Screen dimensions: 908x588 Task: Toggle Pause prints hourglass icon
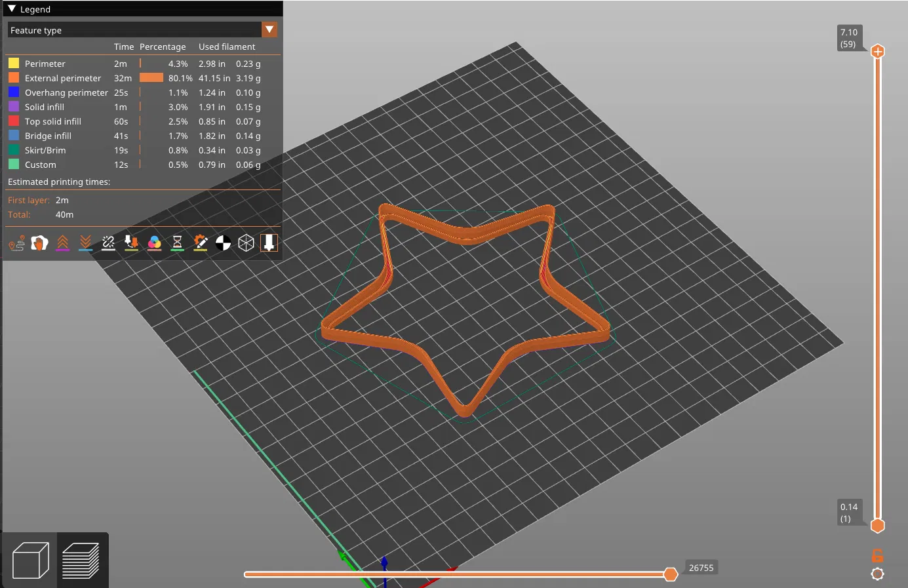point(178,243)
